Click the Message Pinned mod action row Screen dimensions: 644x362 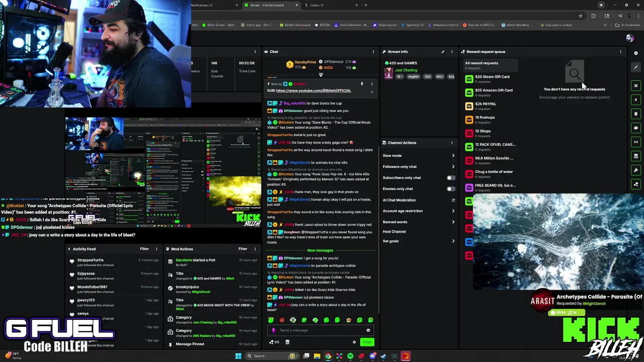coord(211,344)
